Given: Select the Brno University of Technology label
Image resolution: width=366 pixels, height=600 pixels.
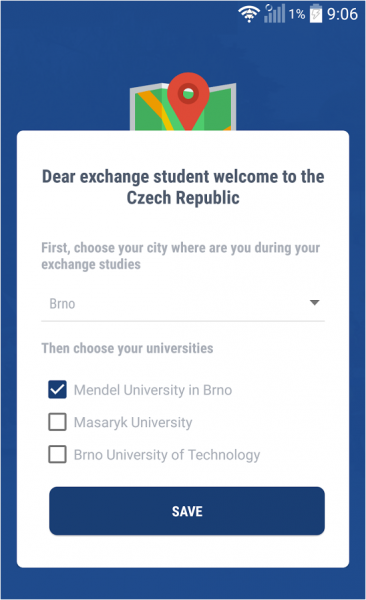Looking at the screenshot, I should pos(167,455).
